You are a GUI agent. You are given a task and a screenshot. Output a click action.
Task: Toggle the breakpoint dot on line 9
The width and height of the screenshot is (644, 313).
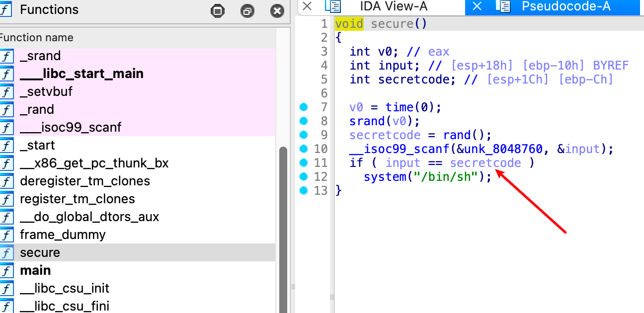pyautogui.click(x=304, y=135)
